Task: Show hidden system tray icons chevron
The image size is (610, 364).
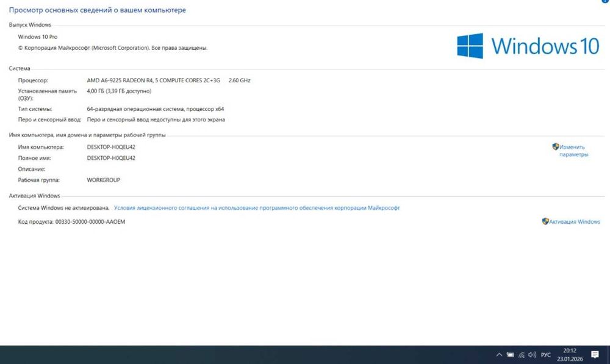Action: tap(499, 355)
